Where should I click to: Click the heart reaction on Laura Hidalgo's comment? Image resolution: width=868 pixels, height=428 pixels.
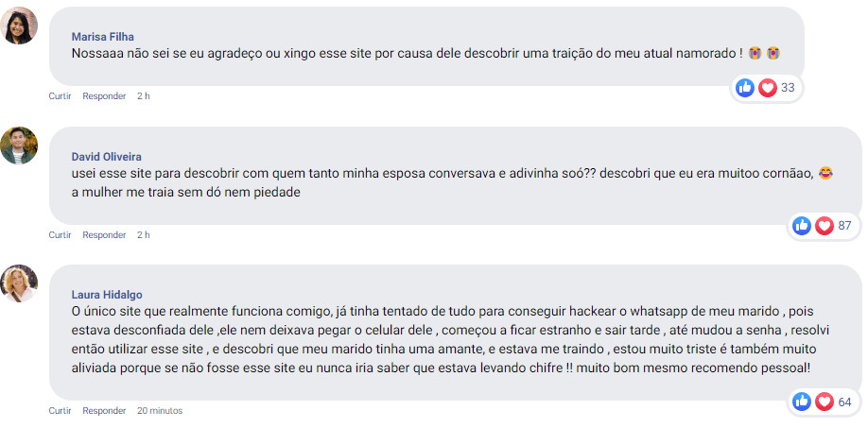[x=825, y=402]
